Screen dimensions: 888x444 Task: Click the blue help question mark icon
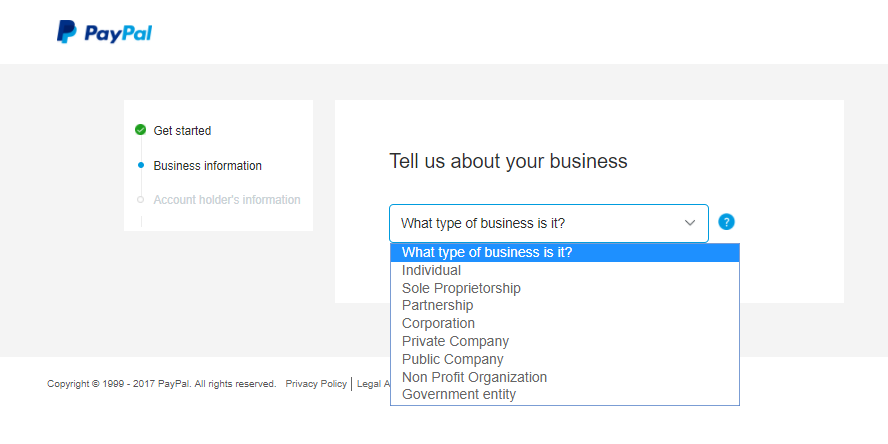[726, 222]
